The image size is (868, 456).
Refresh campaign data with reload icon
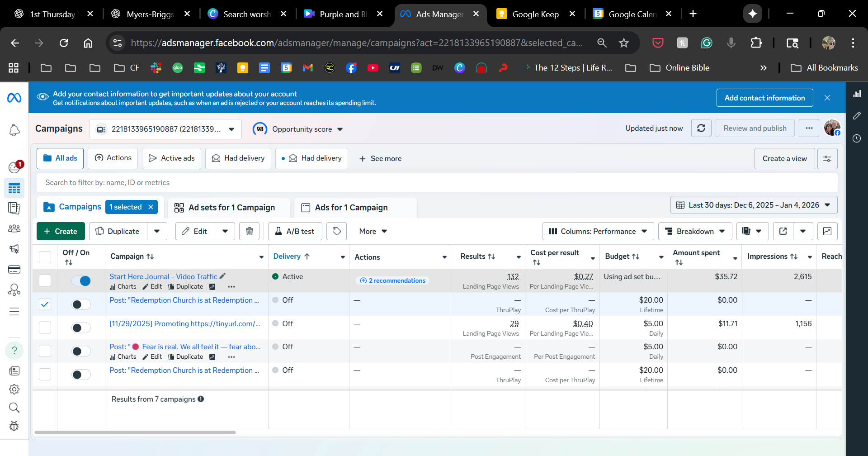coord(701,128)
